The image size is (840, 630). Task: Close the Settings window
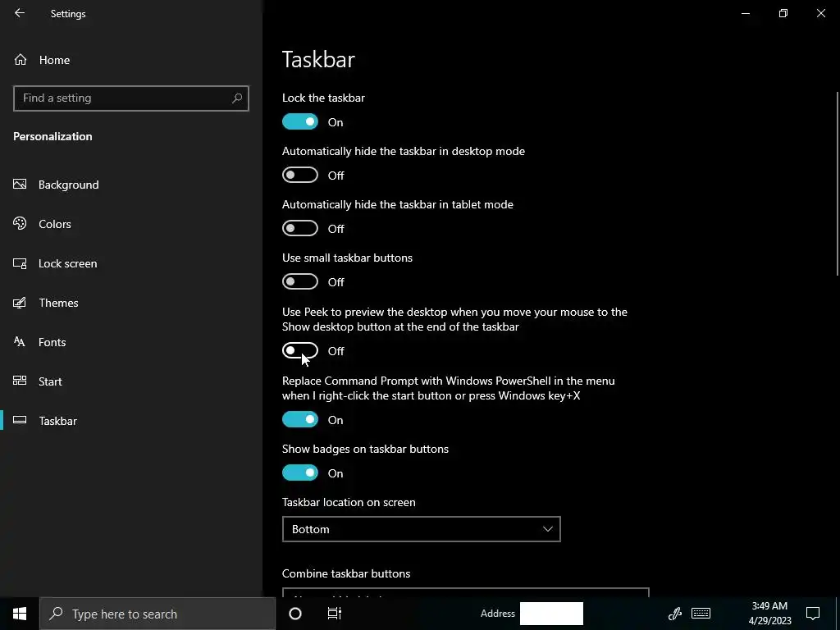(820, 13)
